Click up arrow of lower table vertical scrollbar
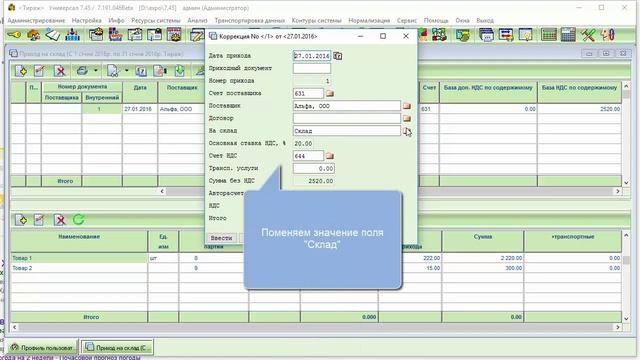Image resolution: width=640 pixels, height=360 pixels. (x=627, y=236)
